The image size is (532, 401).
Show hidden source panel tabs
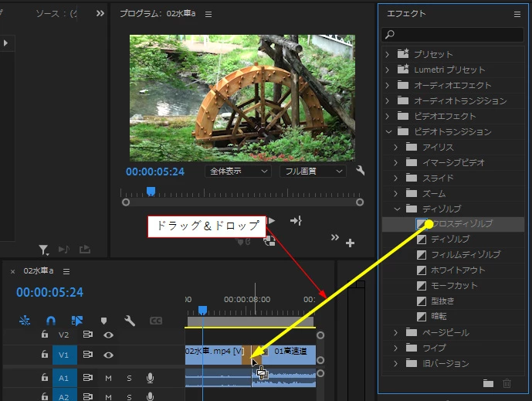100,13
